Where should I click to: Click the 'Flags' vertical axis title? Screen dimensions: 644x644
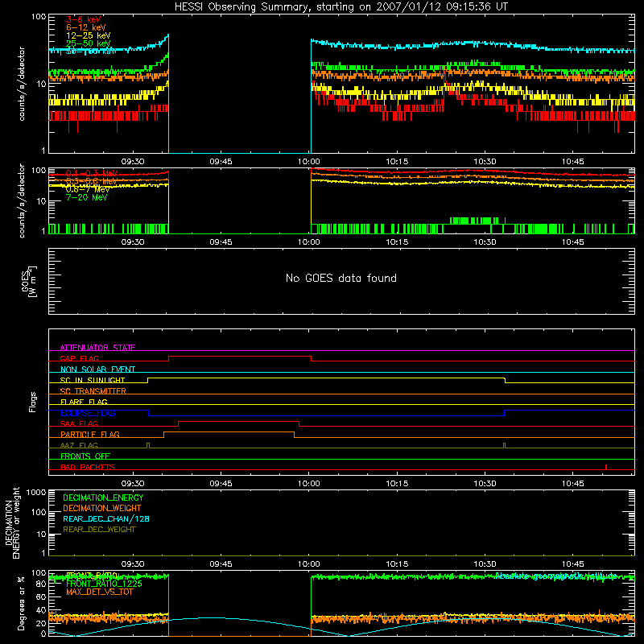pos(33,402)
